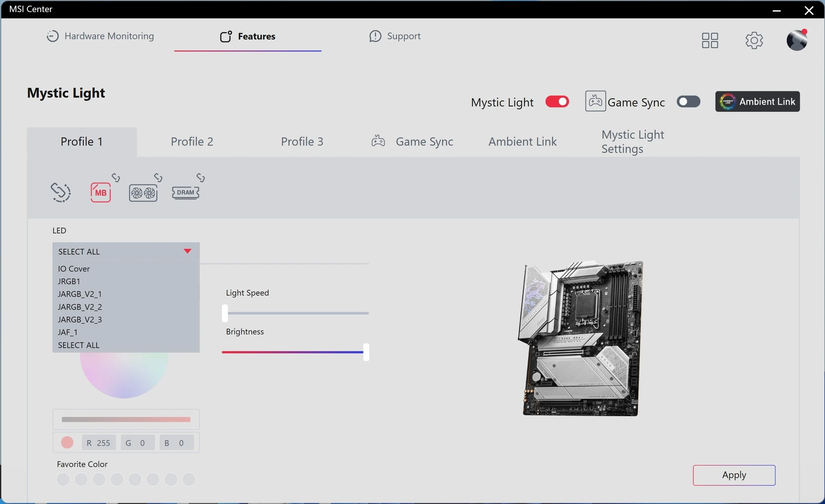
Task: Select the graphics card fan device icon
Action: click(x=143, y=193)
